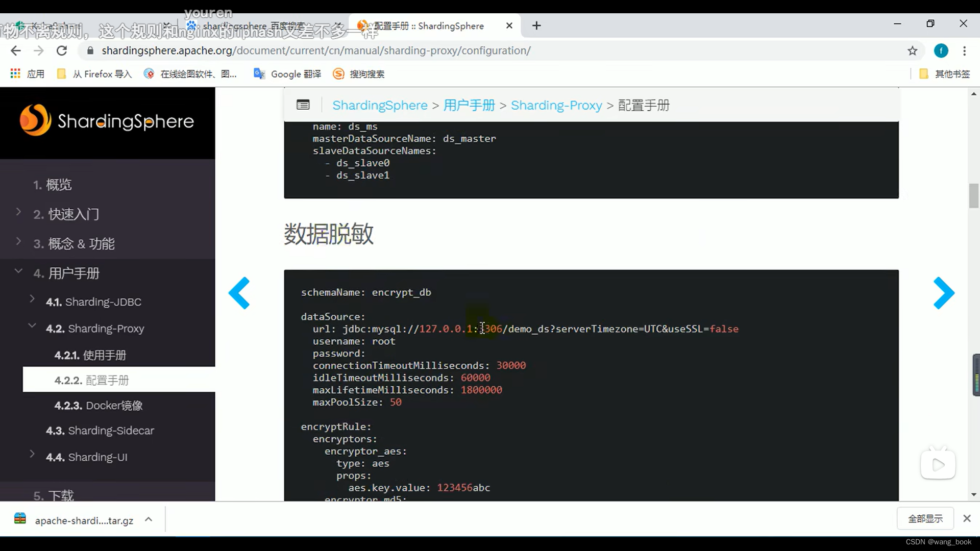This screenshot has height=551, width=980.
Task: Go to Sharding-Proxy breadcrumb link
Action: point(556,105)
